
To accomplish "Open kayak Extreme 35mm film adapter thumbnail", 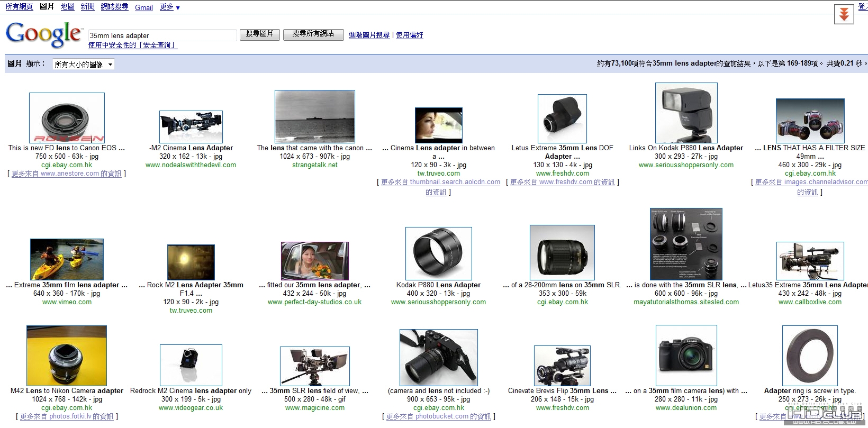I will tap(67, 259).
